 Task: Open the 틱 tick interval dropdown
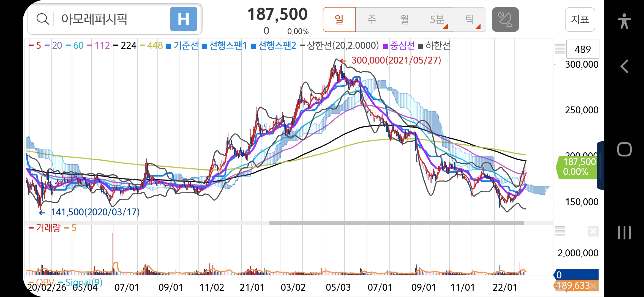470,20
